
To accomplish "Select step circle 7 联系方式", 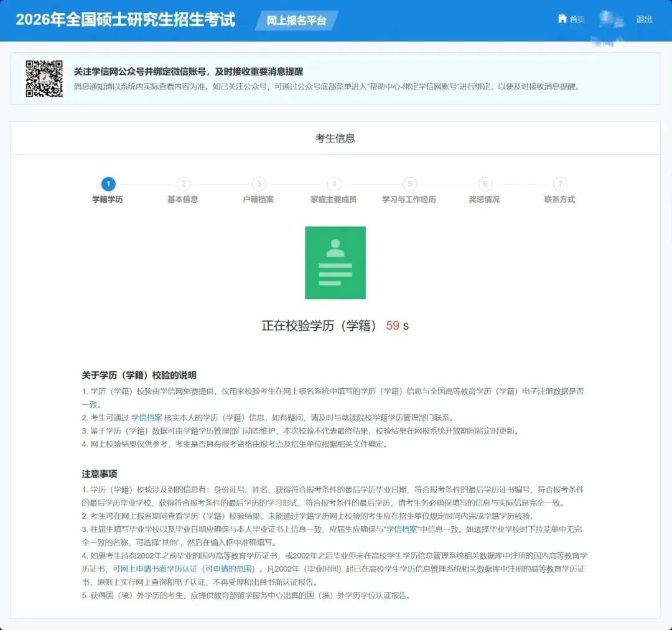I will (560, 184).
